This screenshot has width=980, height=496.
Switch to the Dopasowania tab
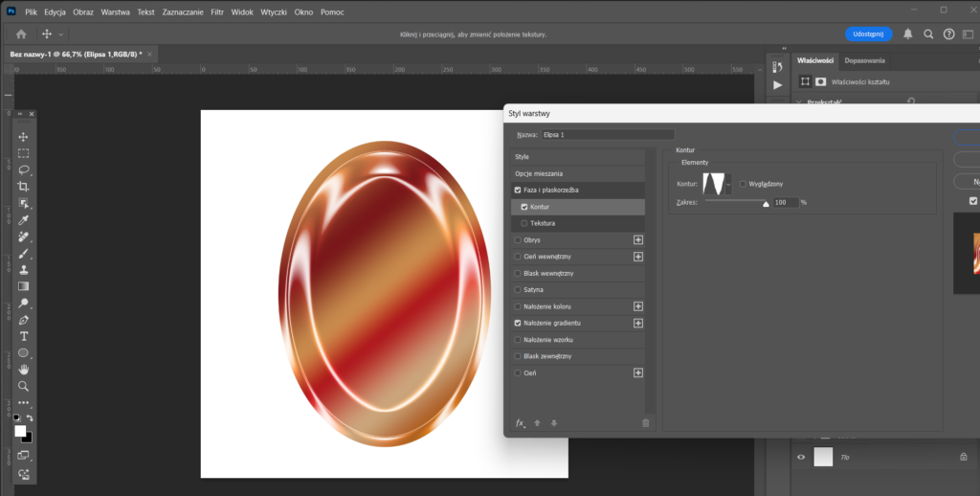coord(864,60)
